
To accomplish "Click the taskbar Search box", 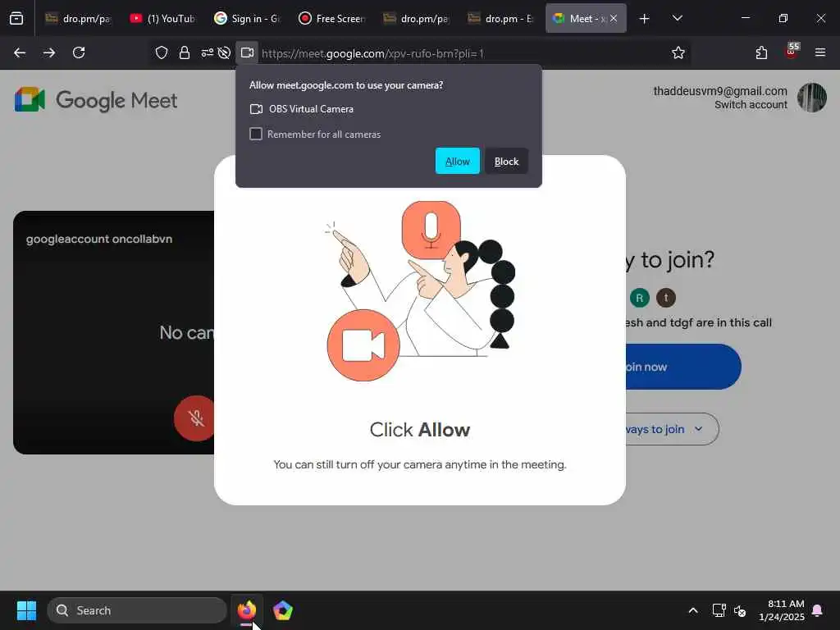I will (137, 610).
